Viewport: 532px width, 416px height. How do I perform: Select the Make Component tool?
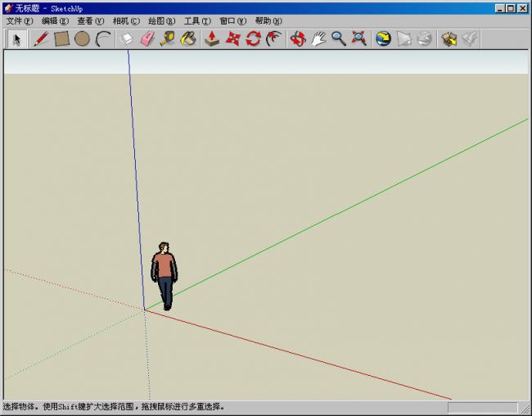pos(127,38)
